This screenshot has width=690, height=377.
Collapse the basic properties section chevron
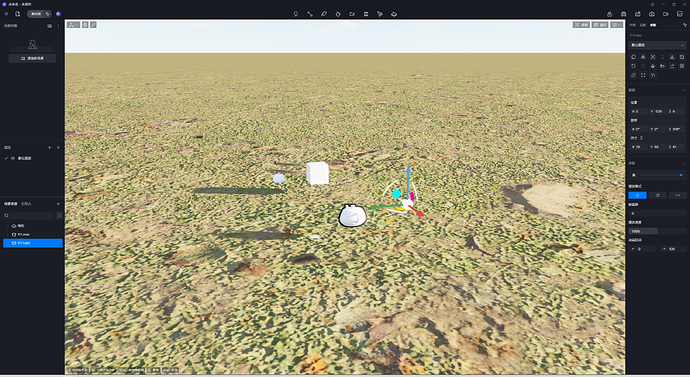point(684,90)
